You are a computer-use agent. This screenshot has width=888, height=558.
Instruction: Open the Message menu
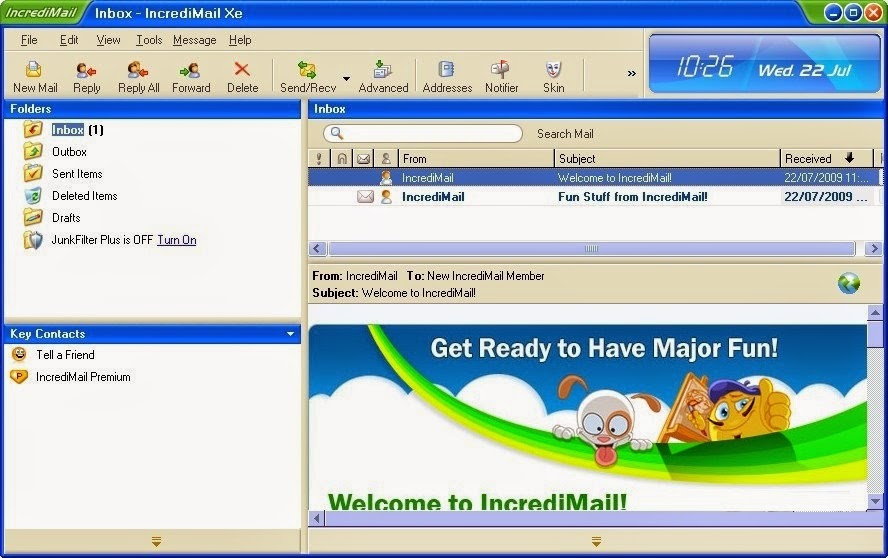pyautogui.click(x=195, y=40)
